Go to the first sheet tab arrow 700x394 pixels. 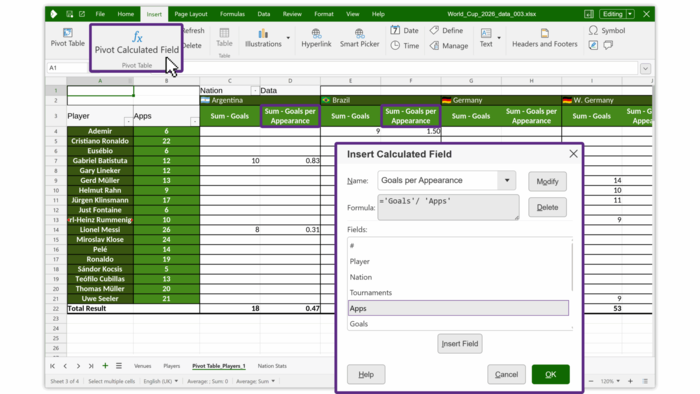click(x=53, y=366)
